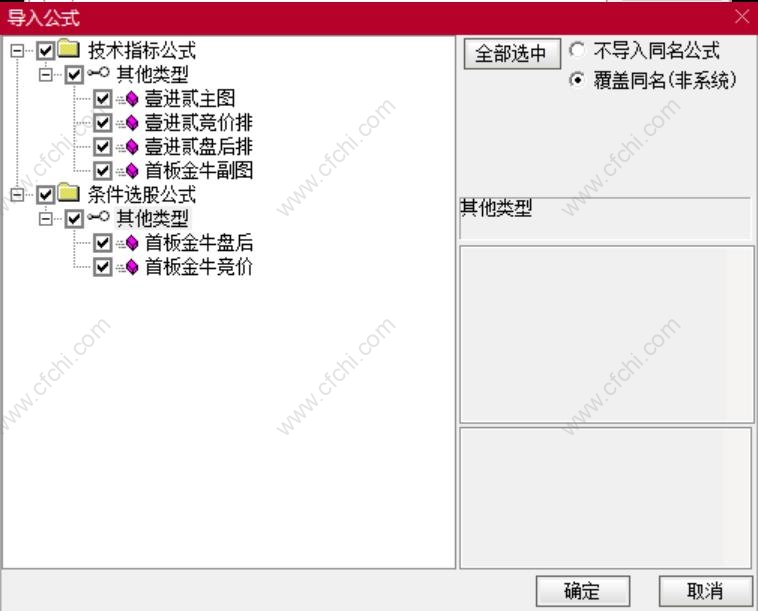758x611 pixels.
Task: Click the 全部选中 button
Action: pyautogui.click(x=512, y=54)
